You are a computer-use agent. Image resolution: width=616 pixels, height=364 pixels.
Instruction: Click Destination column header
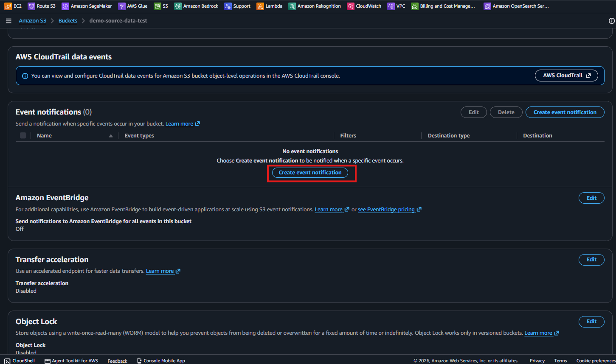tap(537, 136)
